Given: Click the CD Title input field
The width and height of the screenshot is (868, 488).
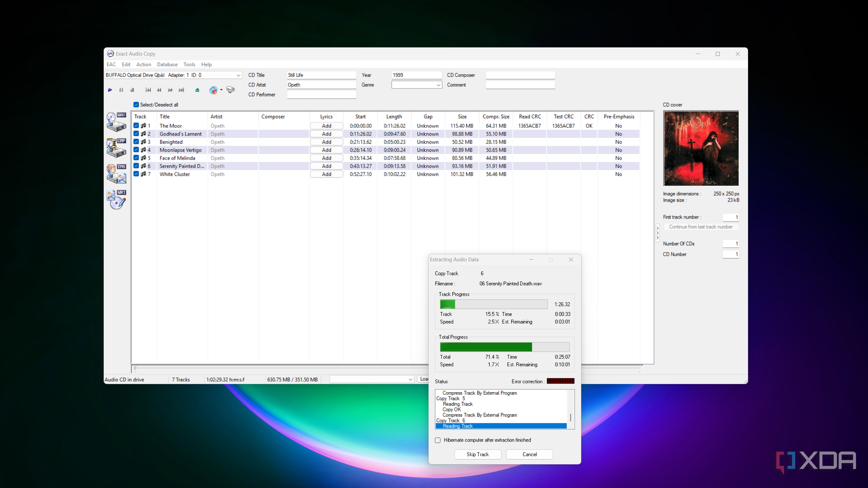Looking at the screenshot, I should point(321,75).
